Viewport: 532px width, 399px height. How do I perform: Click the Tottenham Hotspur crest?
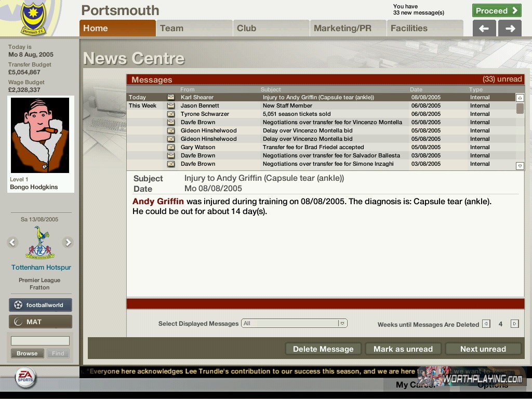pyautogui.click(x=40, y=243)
